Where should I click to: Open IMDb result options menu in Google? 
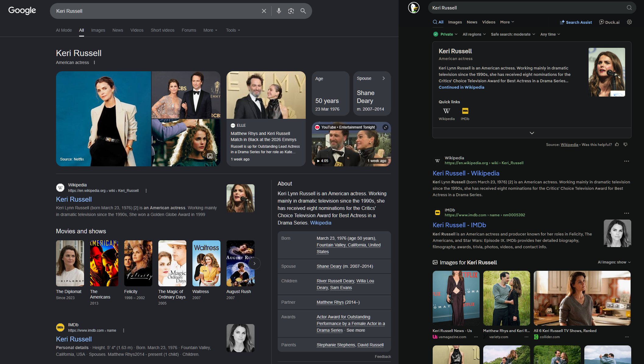[124, 330]
